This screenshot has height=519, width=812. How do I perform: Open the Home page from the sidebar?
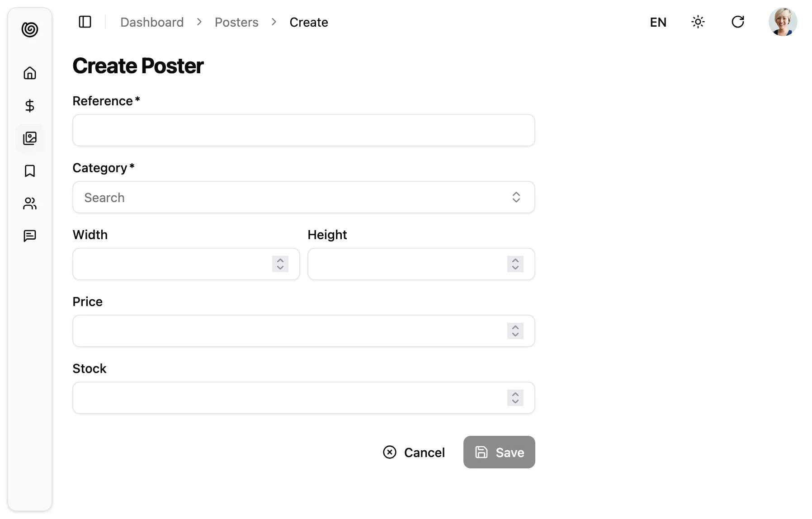click(30, 73)
